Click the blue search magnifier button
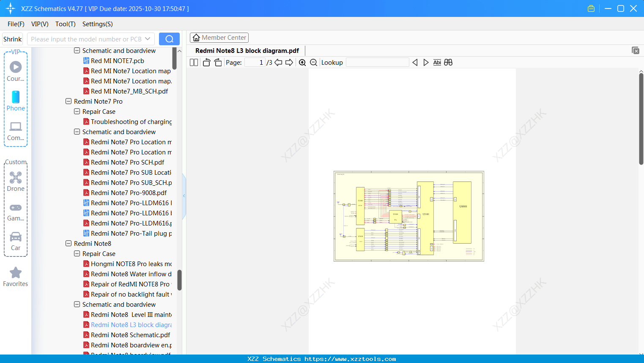The image size is (644, 363). [x=169, y=38]
